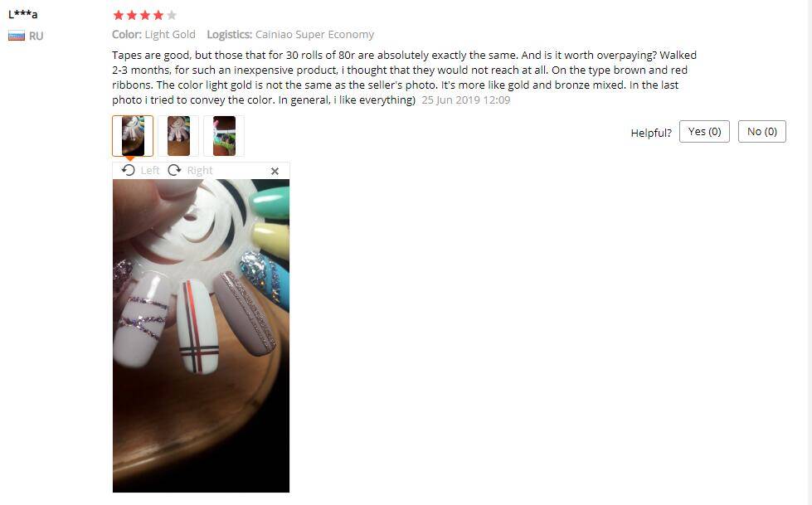Click the enlarged nail art photo
This screenshot has height=505, width=812.
coord(201,336)
